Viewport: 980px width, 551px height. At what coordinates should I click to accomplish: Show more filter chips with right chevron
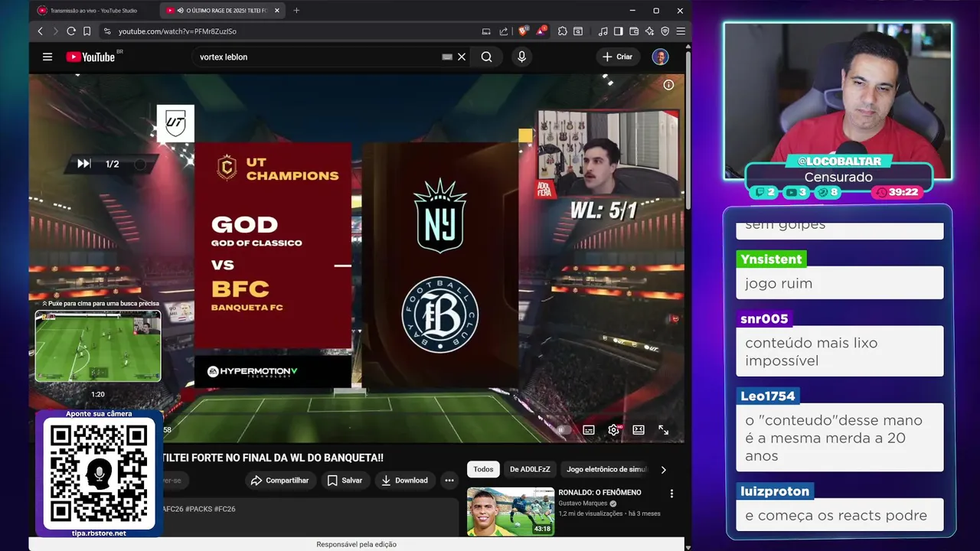(x=664, y=470)
